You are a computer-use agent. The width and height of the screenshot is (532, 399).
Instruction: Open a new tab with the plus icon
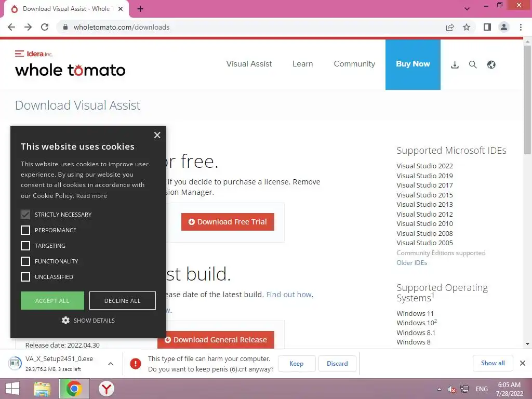click(140, 9)
